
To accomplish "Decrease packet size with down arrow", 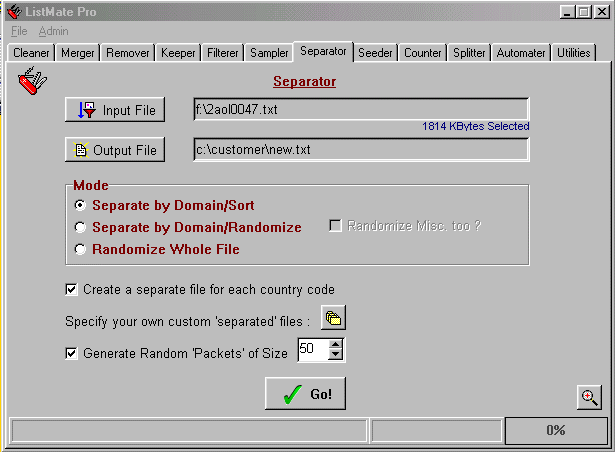I will (x=336, y=356).
